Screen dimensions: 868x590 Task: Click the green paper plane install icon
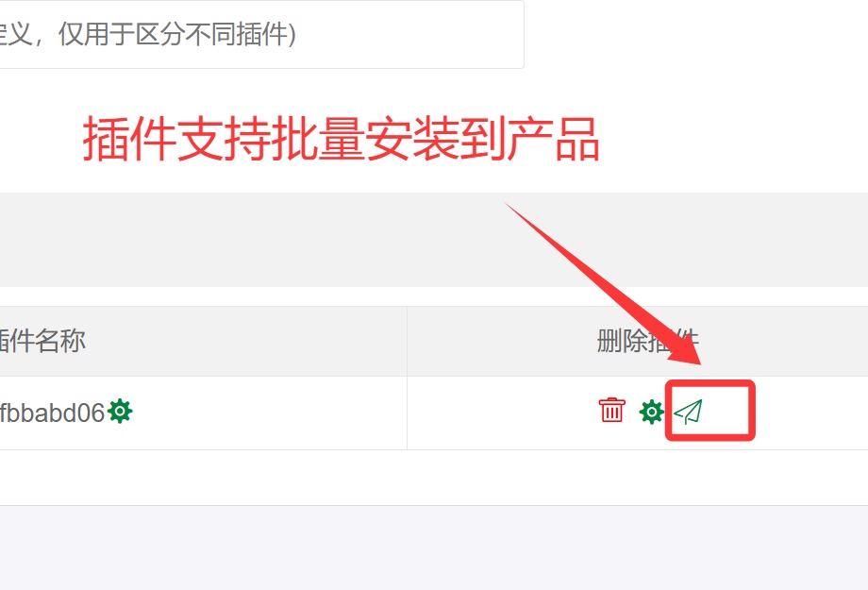pos(688,412)
